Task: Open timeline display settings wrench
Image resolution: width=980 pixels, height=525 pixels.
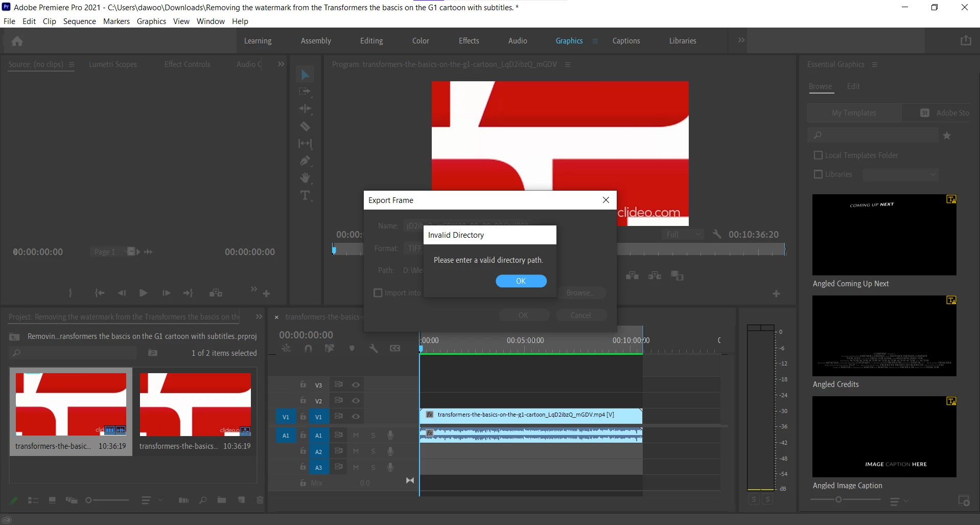Action: click(374, 348)
